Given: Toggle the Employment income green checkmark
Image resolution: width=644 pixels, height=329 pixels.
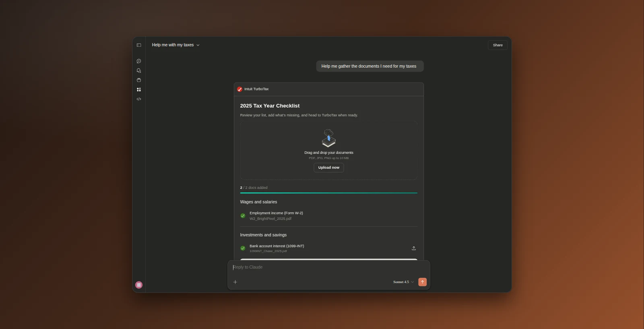Looking at the screenshot, I should coord(243,216).
